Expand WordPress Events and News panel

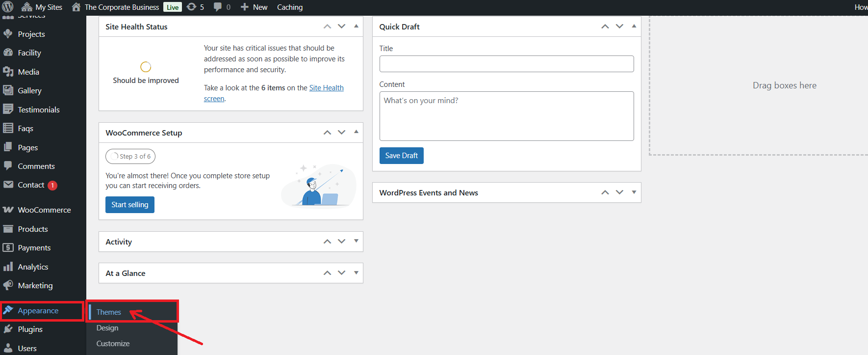click(634, 192)
